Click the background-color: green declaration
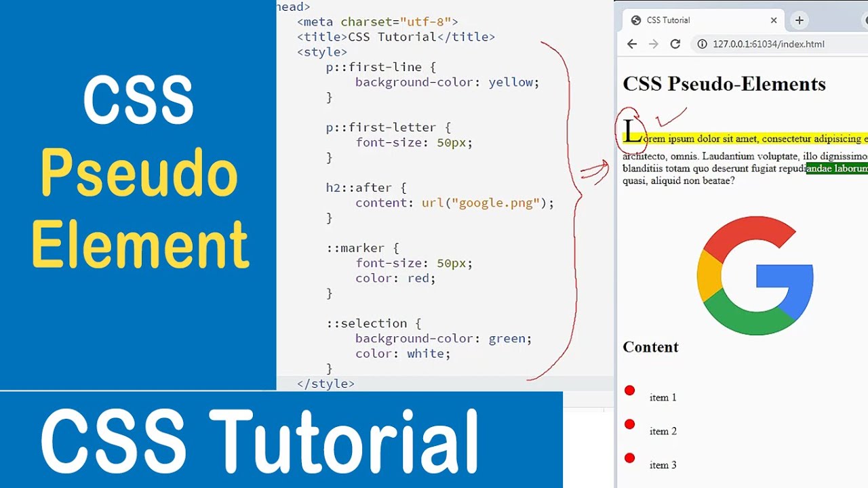 [443, 338]
